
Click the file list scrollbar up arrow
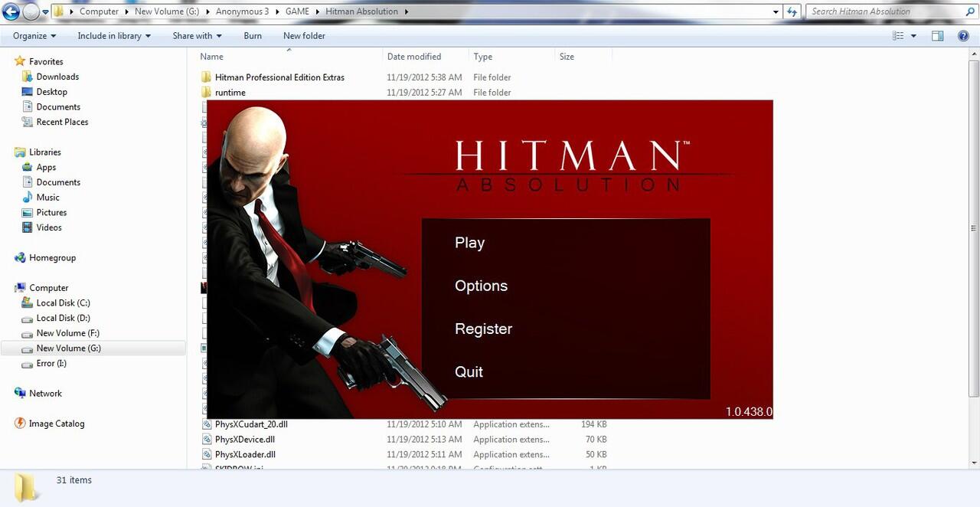(x=975, y=54)
